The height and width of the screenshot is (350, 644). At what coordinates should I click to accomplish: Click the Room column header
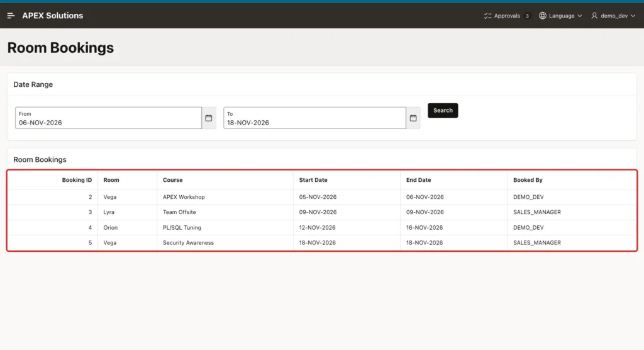111,180
